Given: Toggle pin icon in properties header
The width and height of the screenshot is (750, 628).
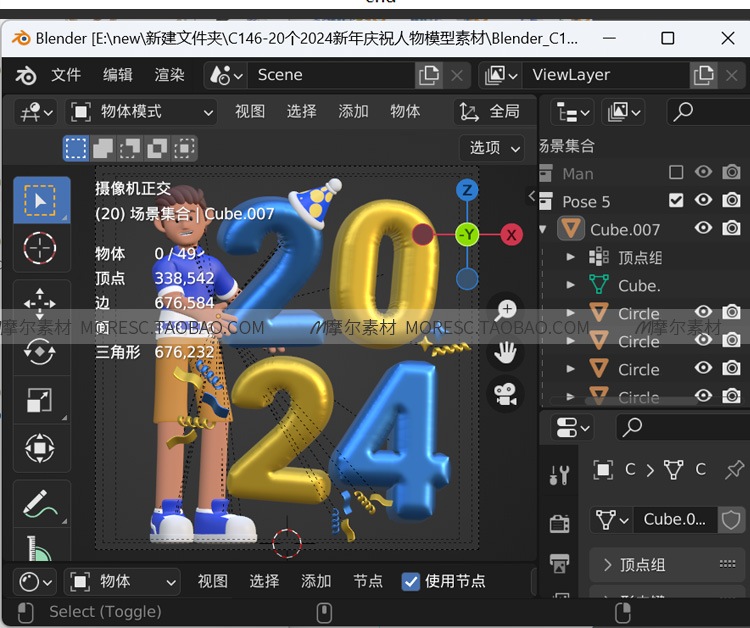Looking at the screenshot, I should pyautogui.click(x=734, y=470).
